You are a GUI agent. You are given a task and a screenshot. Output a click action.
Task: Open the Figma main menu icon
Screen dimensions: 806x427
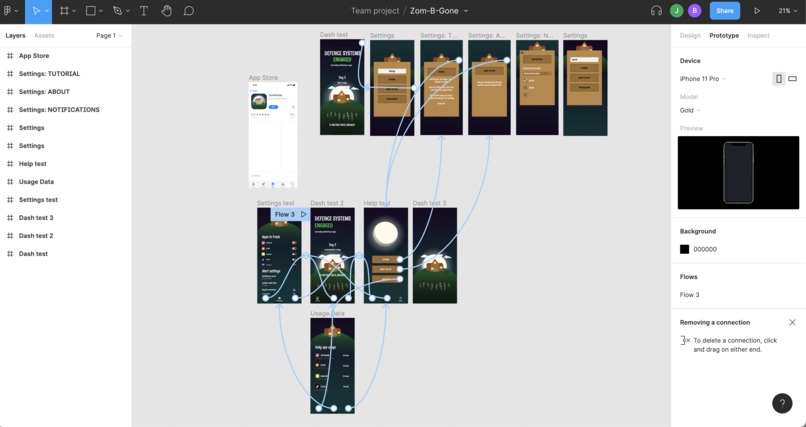coord(7,11)
